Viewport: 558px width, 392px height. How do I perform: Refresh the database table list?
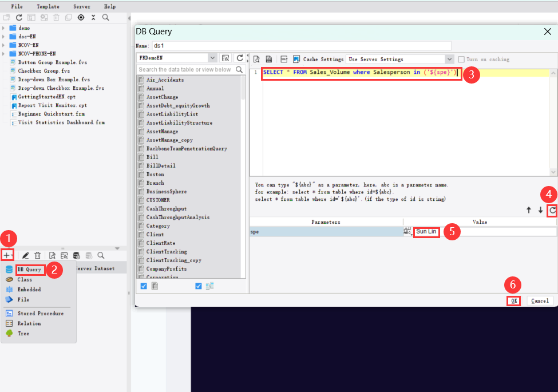[240, 58]
